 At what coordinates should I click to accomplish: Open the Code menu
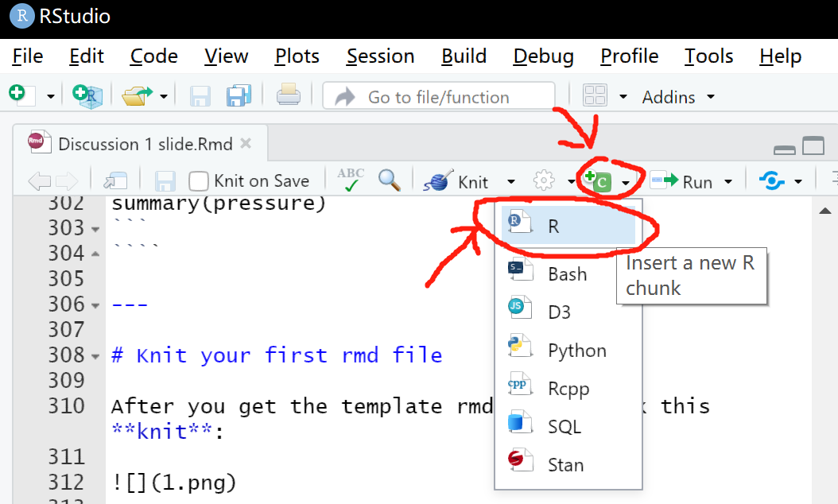[x=154, y=56]
